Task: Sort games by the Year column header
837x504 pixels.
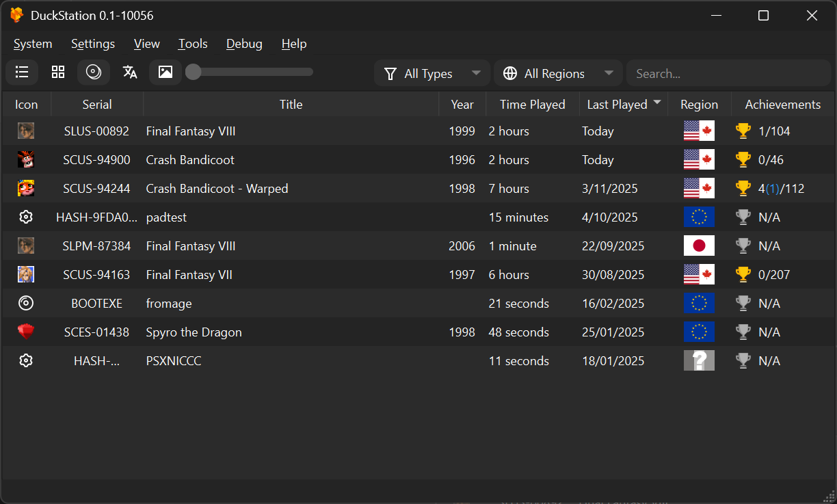Action: tap(462, 104)
